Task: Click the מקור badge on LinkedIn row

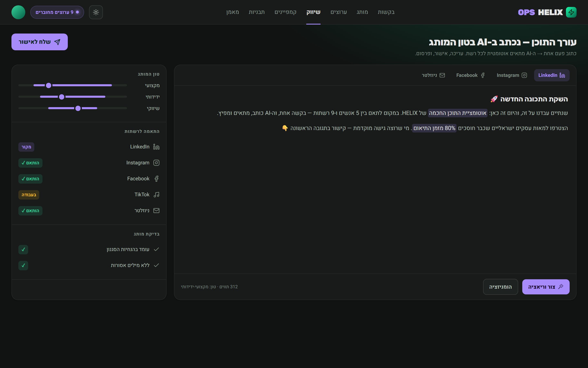Action: click(x=26, y=147)
